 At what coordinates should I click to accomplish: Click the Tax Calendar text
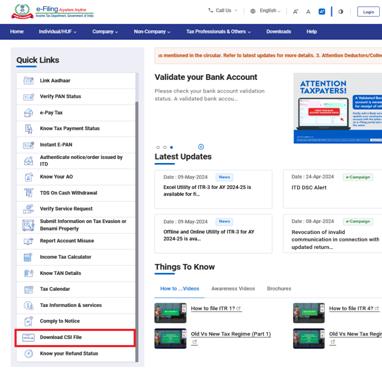[55, 289]
